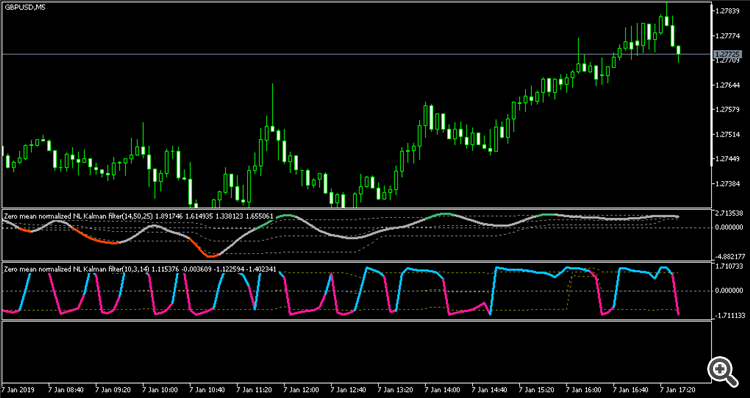Click the 7 Jan 2019 date label
The height and width of the screenshot is (398, 750).
[x=17, y=390]
